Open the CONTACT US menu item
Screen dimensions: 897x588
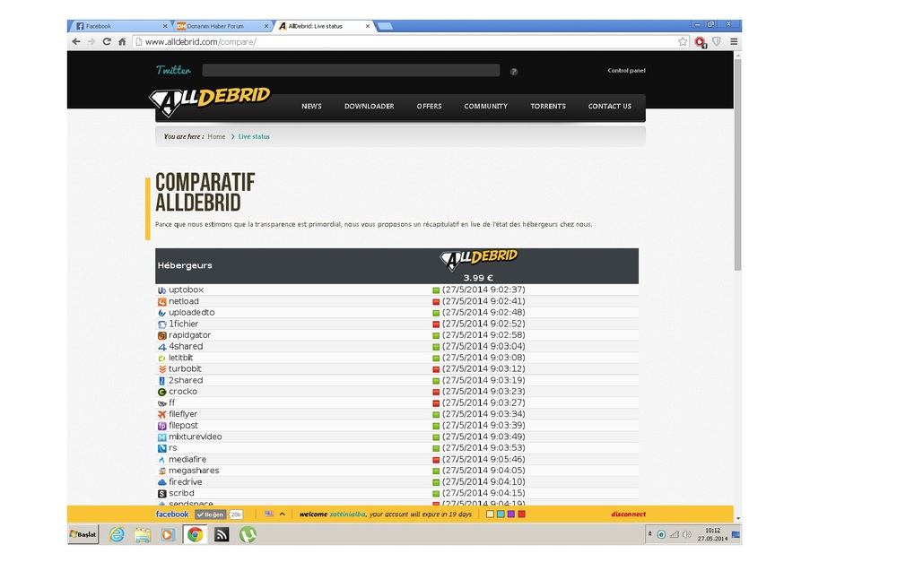pos(610,107)
